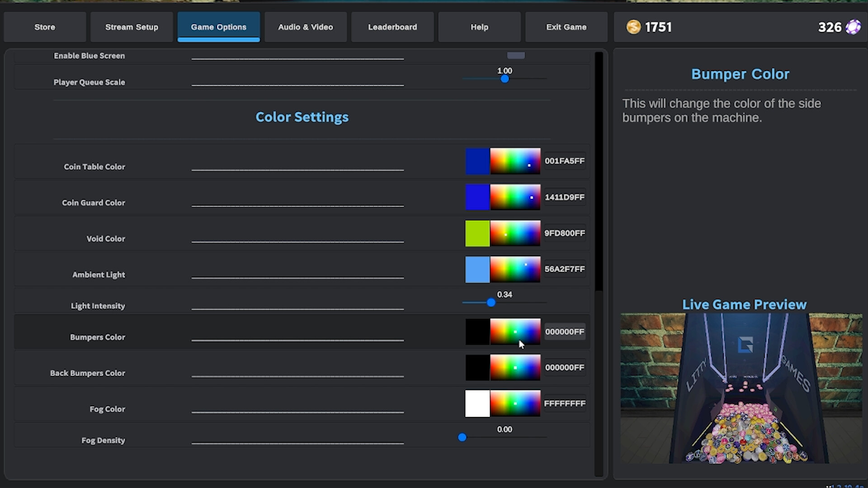Select the Stream Setup tab
This screenshot has height=488, width=868.
[x=132, y=27]
